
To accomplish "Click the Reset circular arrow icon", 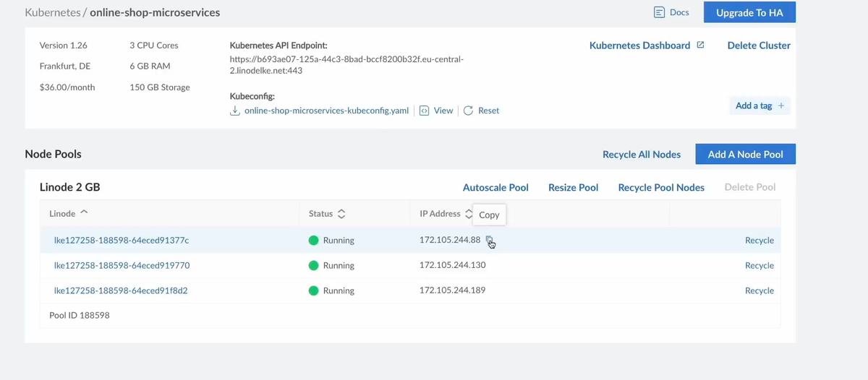I will pos(468,111).
